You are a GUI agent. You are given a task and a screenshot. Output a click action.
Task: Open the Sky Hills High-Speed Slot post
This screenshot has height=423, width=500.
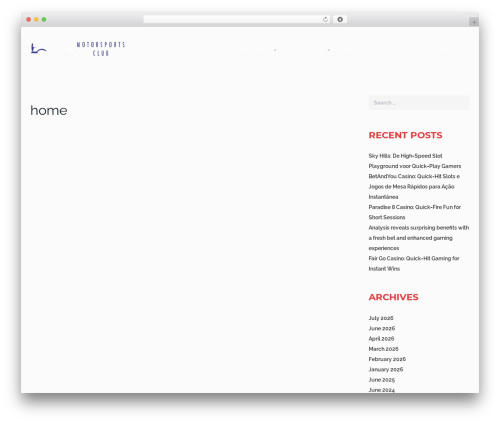pyautogui.click(x=415, y=161)
